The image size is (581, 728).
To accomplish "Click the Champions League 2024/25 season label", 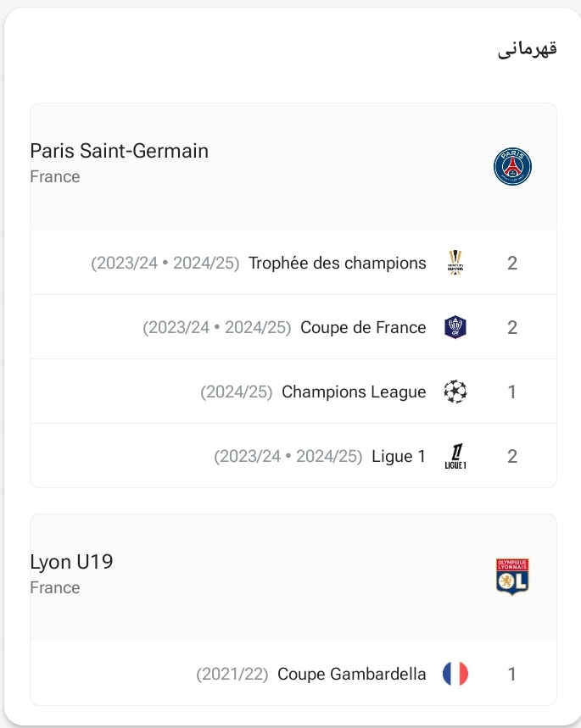I will 237,392.
